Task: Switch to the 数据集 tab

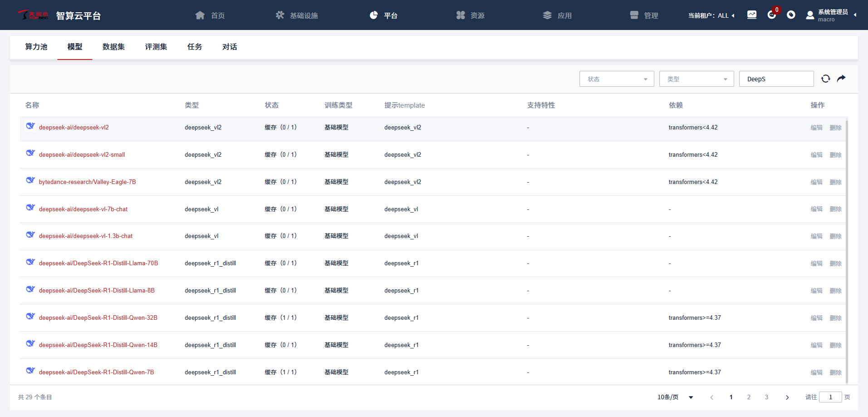Action: pyautogui.click(x=113, y=47)
